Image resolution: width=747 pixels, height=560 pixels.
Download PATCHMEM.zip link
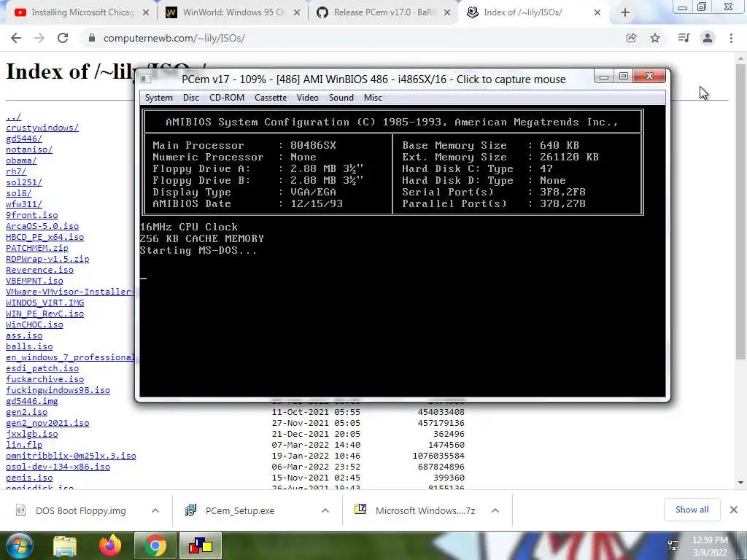click(x=37, y=248)
